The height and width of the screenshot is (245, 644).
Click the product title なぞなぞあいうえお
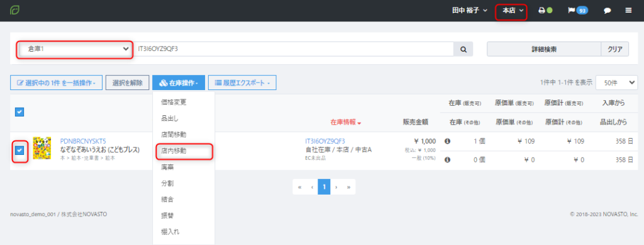99,149
